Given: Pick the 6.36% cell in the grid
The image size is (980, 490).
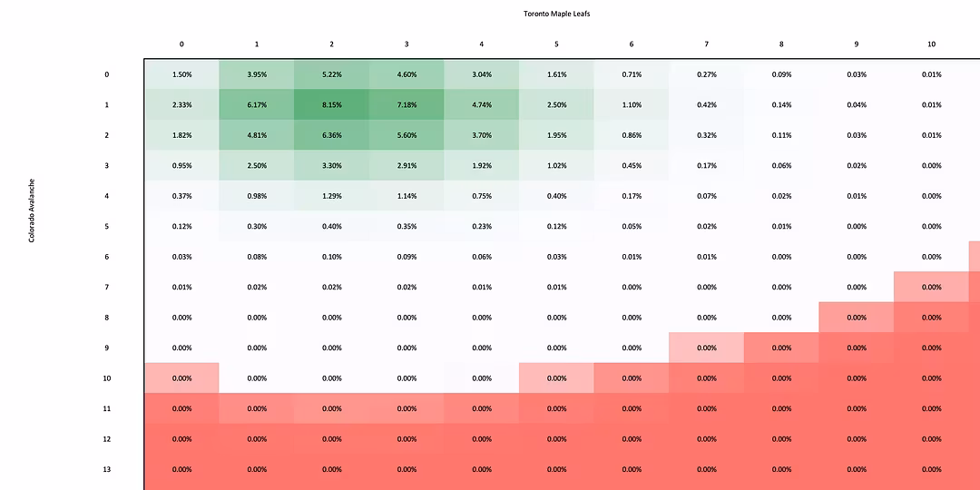Looking at the screenshot, I should pyautogui.click(x=331, y=135).
